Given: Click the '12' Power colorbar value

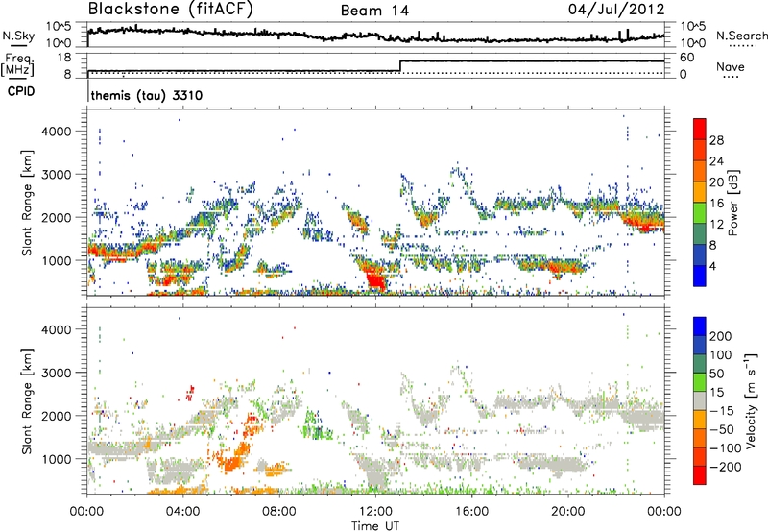Looking at the screenshot, I should (716, 225).
